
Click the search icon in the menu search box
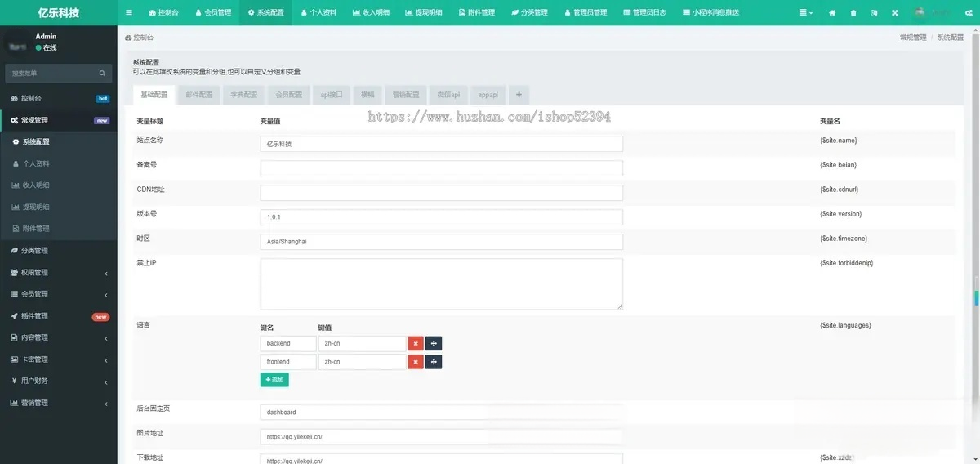[x=102, y=74]
